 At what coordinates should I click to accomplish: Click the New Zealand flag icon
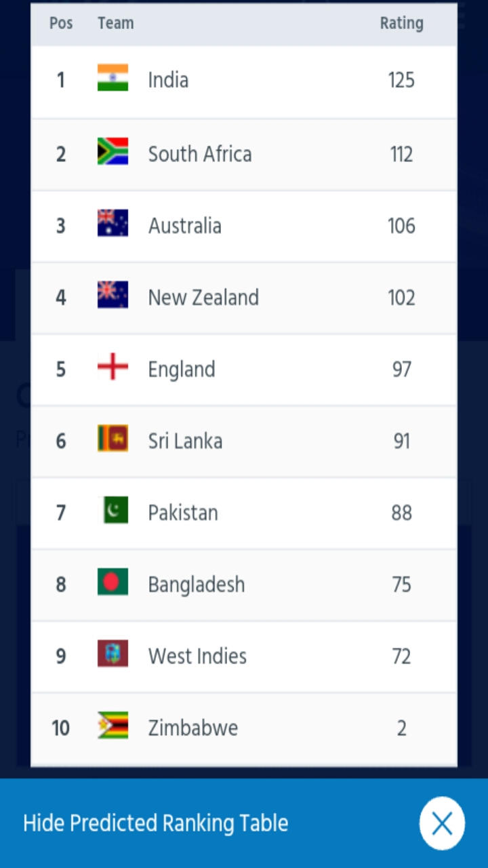(113, 295)
